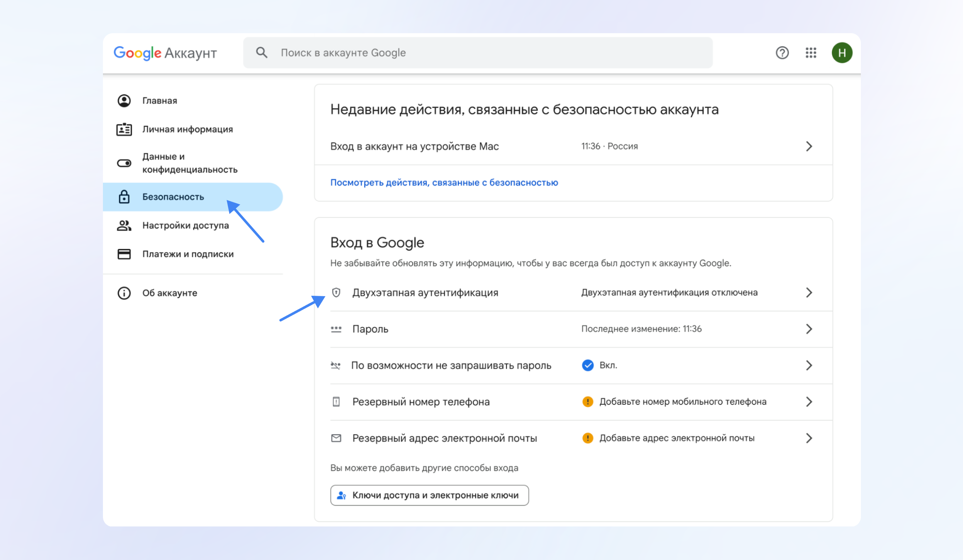Click the envelope icon for backup email
Screen dimensions: 963x560
[x=336, y=438]
